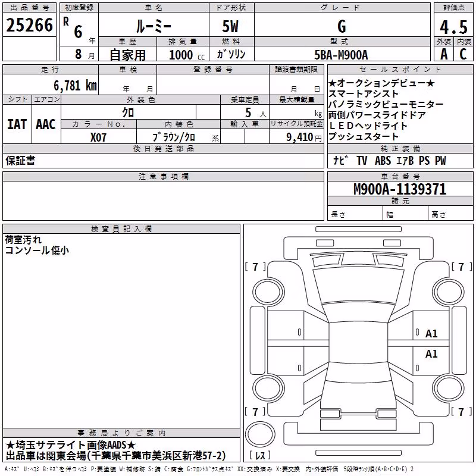Select the 高さ dimension field
Viewport: 476px width, 476px height.
pyautogui.click(x=451, y=213)
